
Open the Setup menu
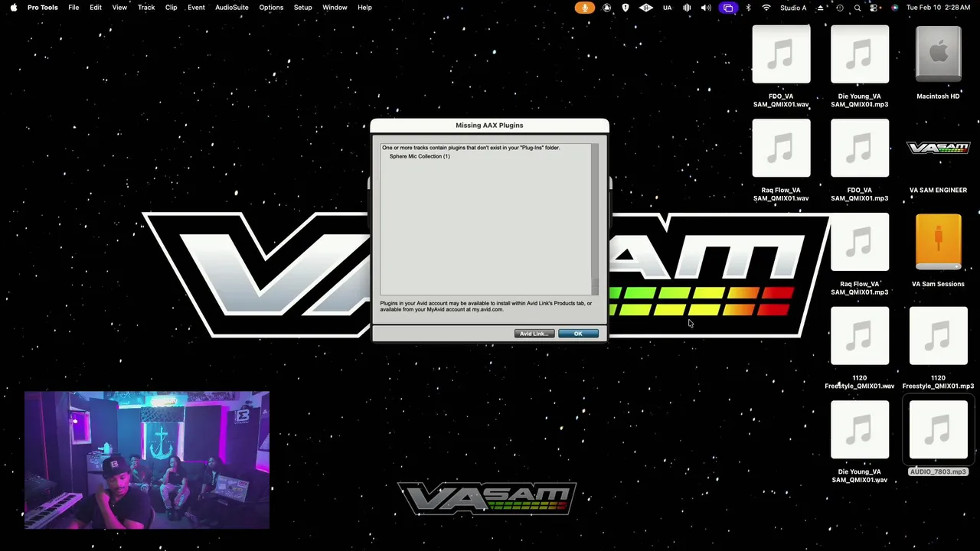click(303, 8)
